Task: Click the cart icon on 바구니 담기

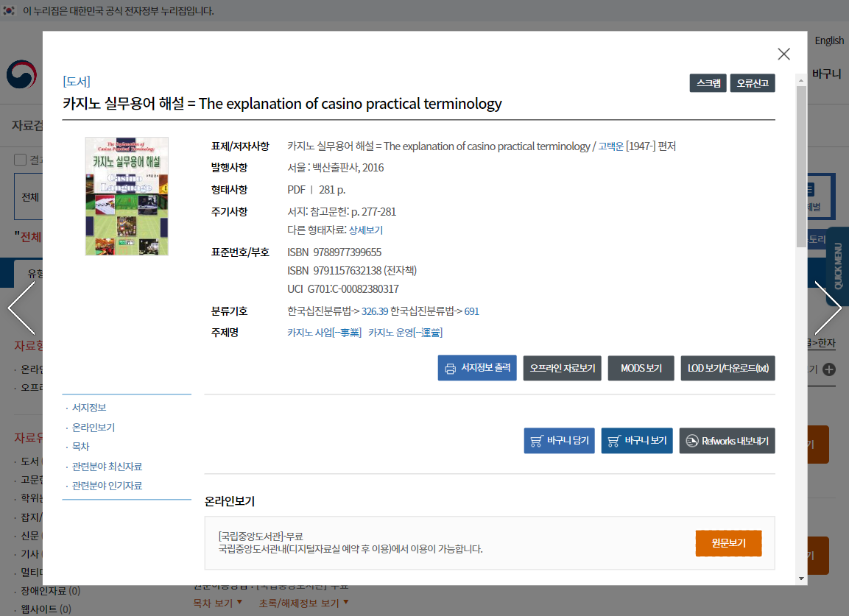Action: point(536,441)
